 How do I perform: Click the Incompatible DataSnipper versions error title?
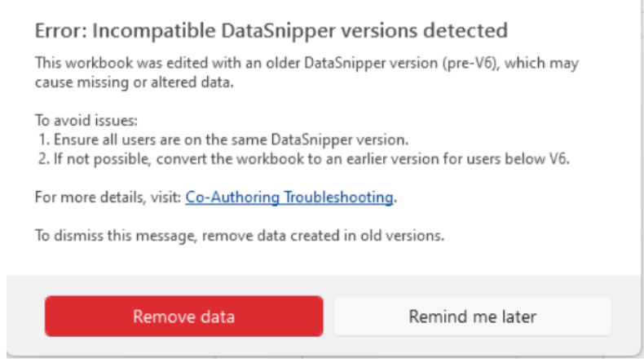coord(271,31)
